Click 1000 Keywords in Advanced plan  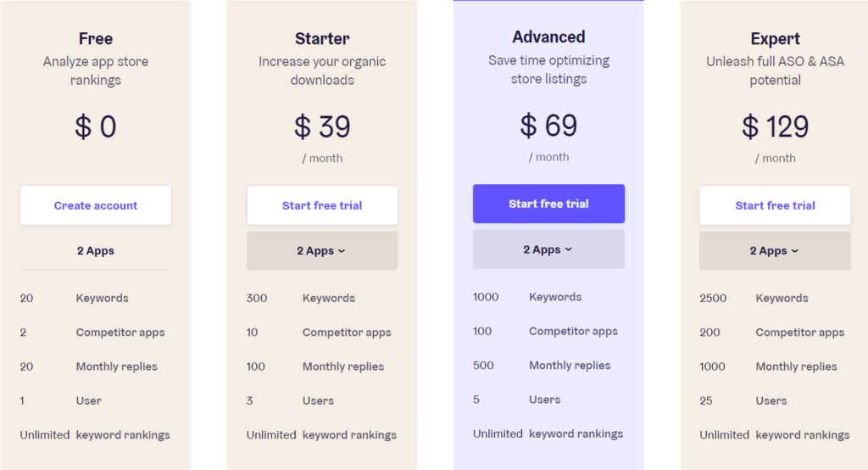pos(527,297)
